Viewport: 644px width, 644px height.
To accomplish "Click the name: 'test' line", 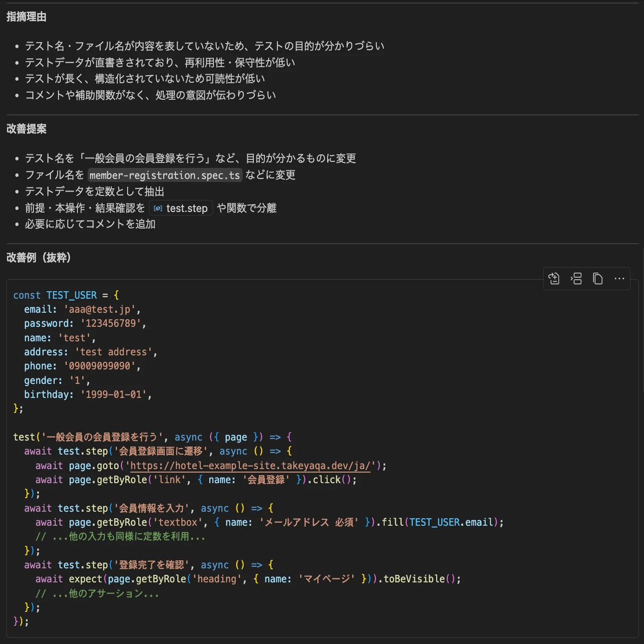I will tap(60, 338).
